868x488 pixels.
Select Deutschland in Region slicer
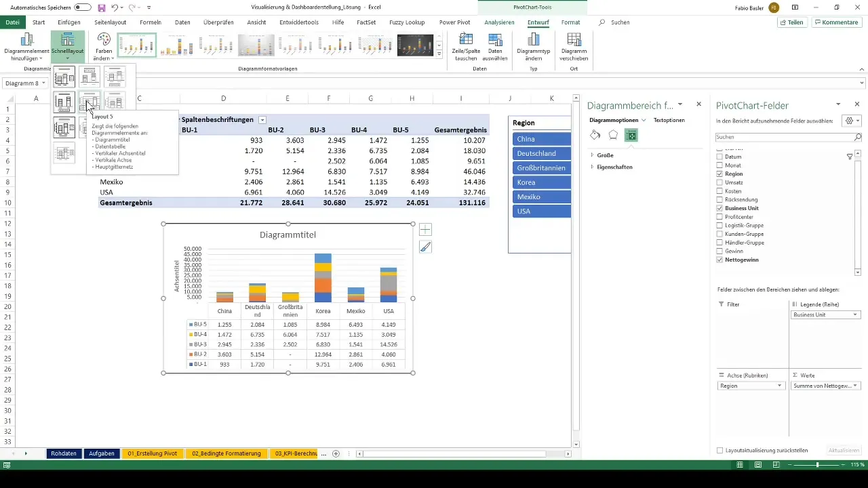(x=542, y=153)
